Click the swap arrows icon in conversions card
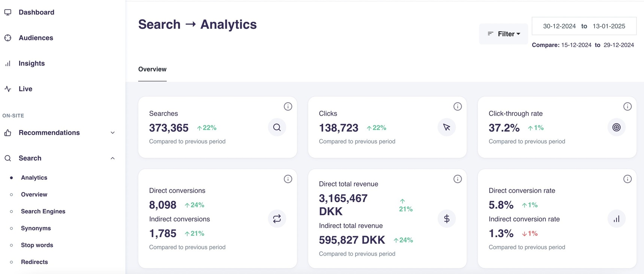 click(277, 219)
